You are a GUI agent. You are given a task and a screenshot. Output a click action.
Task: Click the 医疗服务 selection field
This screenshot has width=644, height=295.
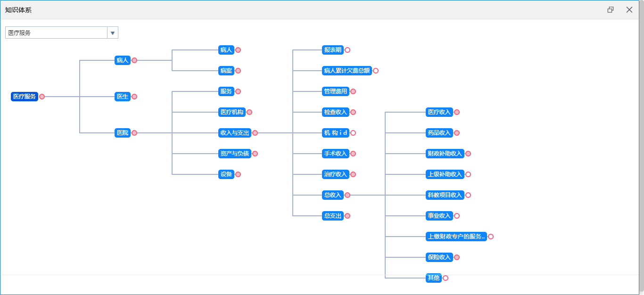56,33
